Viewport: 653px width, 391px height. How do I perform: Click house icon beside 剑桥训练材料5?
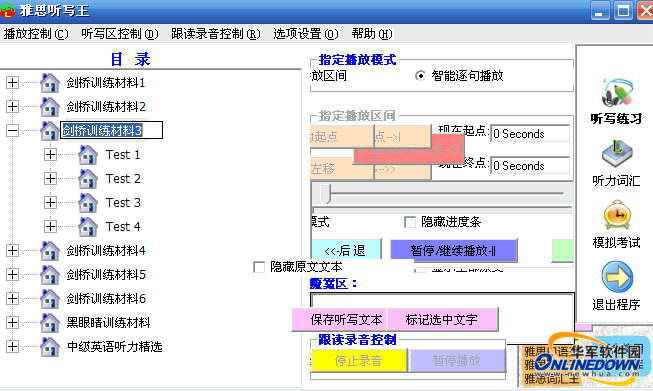pyautogui.click(x=50, y=275)
